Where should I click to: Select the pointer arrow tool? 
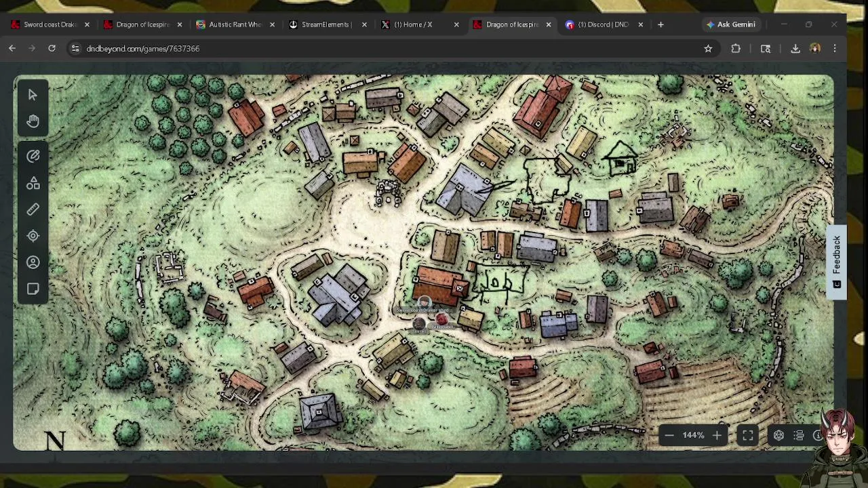point(33,95)
